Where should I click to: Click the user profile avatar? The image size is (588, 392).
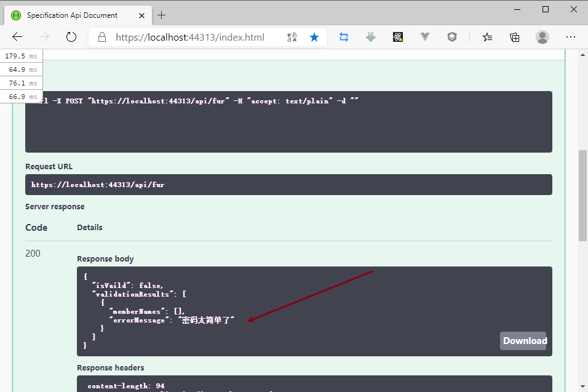(x=542, y=37)
